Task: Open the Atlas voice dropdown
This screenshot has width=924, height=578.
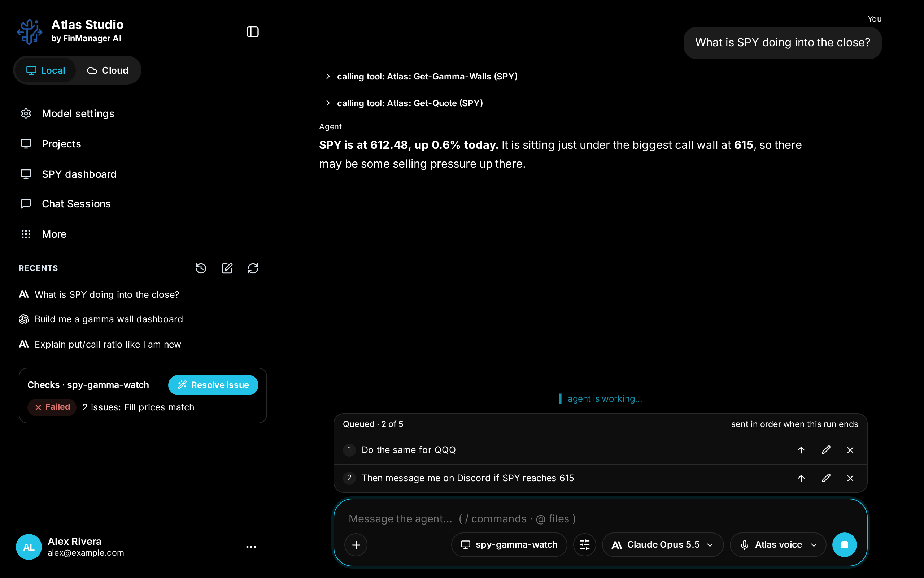Action: click(x=778, y=545)
